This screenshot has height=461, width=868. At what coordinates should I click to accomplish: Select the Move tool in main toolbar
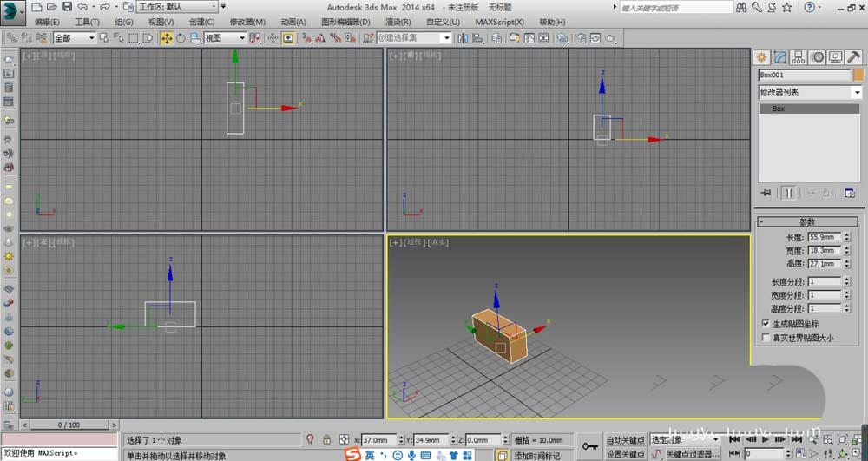[x=166, y=38]
